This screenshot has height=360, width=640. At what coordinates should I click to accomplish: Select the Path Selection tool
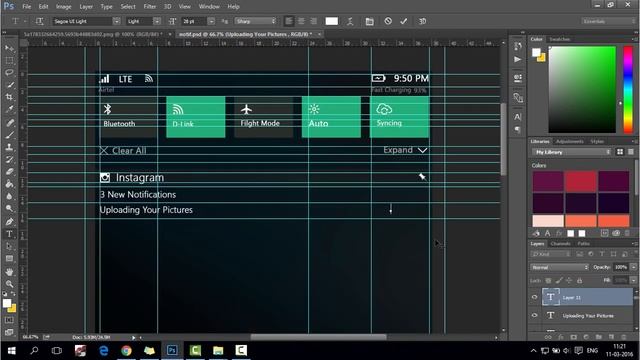coord(9,246)
